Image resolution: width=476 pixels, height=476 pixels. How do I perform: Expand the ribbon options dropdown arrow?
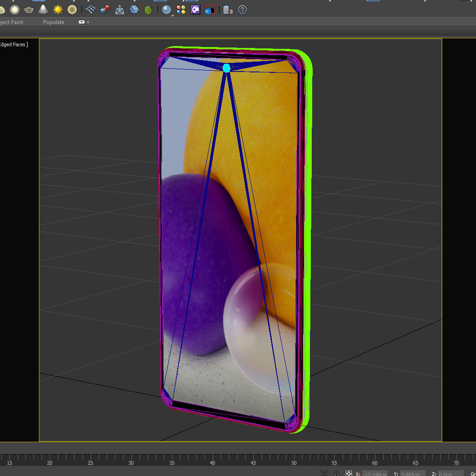tap(88, 22)
